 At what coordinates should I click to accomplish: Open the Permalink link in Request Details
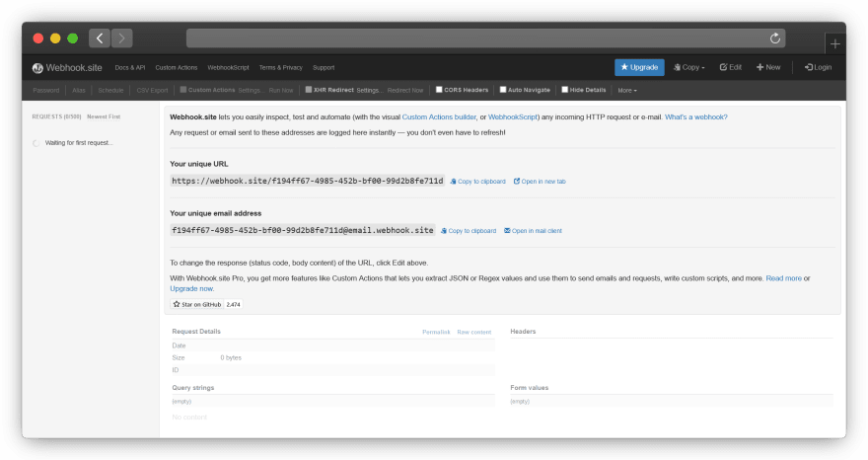coord(436,332)
